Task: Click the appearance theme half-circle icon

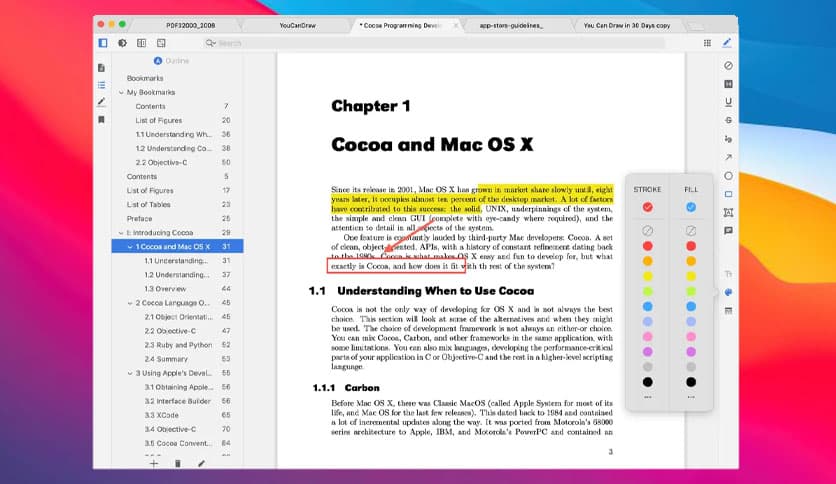Action: coord(122,43)
